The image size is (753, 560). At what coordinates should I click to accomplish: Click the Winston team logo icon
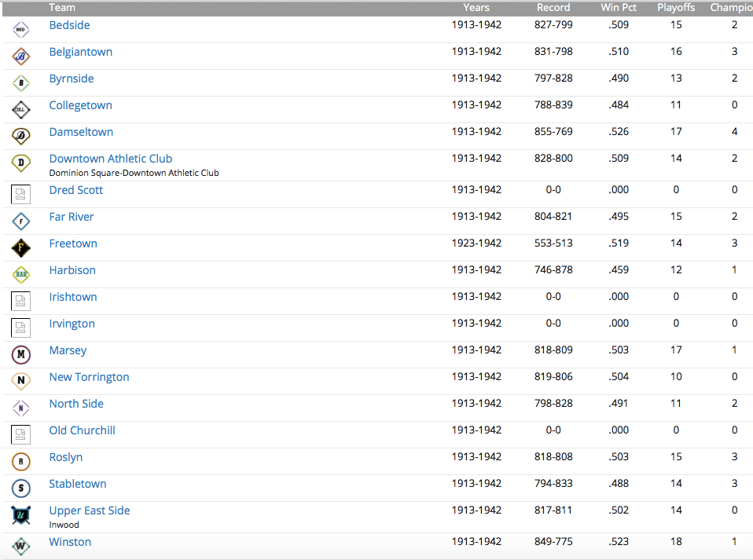tap(20, 546)
